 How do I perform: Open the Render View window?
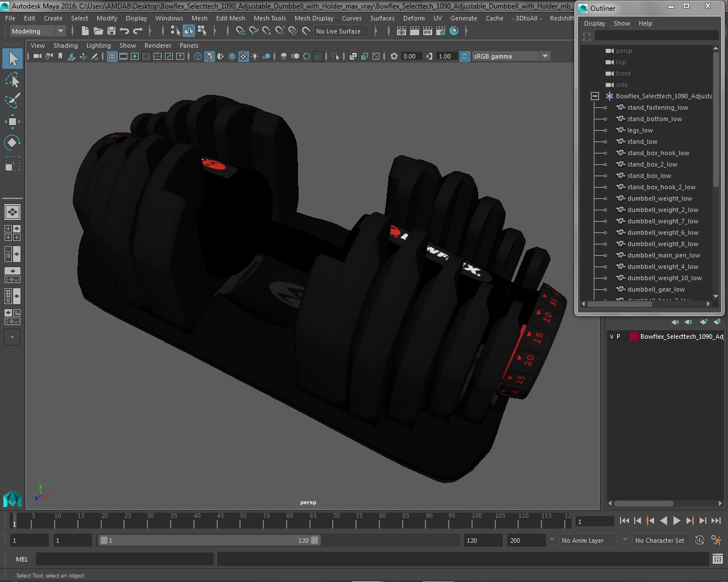click(402, 31)
